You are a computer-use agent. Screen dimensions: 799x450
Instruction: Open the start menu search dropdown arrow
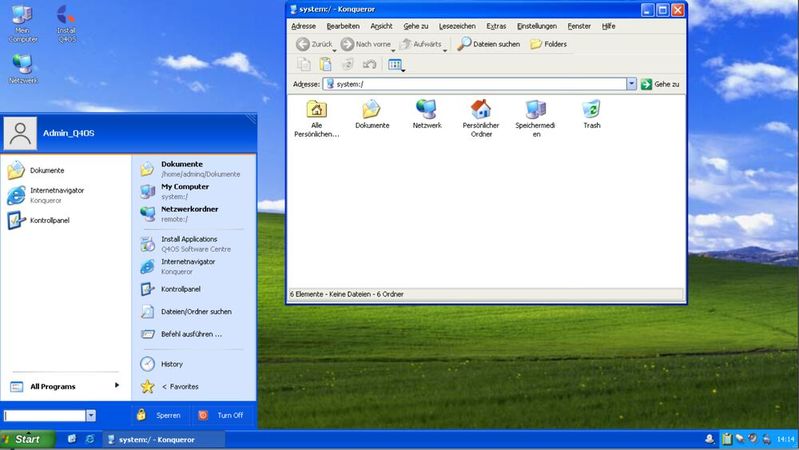point(91,415)
